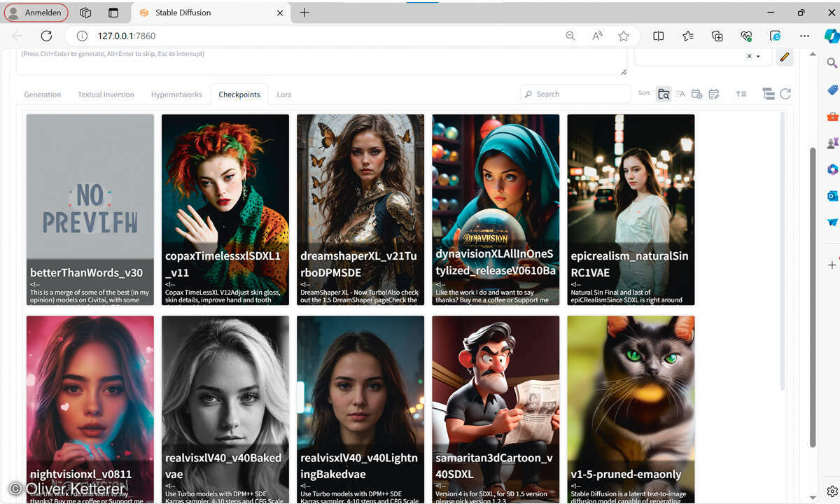Screen dimensions: 840x504
Task: Reload the browser page
Action: coord(46,36)
